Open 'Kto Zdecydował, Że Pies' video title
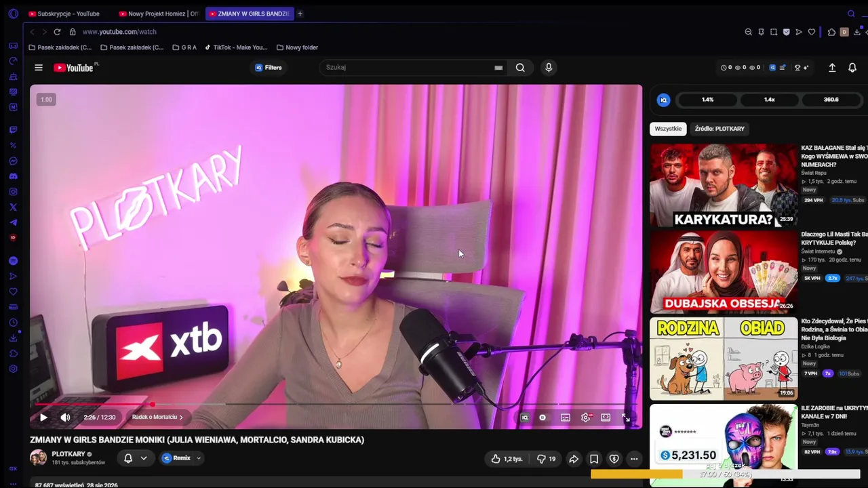Image resolution: width=868 pixels, height=488 pixels. point(834,329)
